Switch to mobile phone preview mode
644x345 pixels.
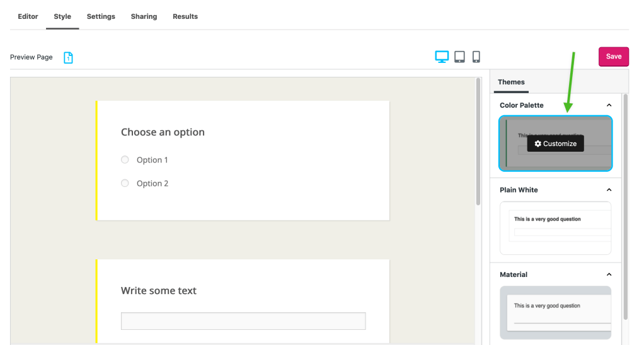tap(476, 57)
